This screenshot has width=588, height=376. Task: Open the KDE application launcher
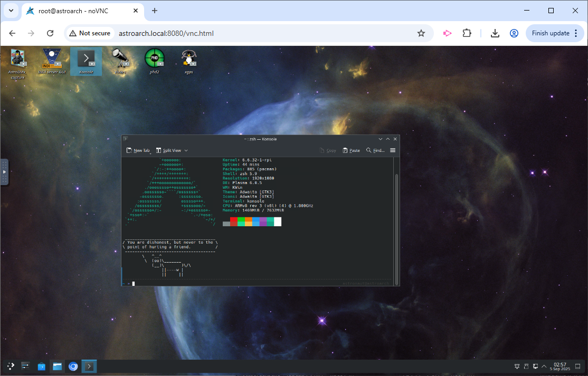(11, 366)
